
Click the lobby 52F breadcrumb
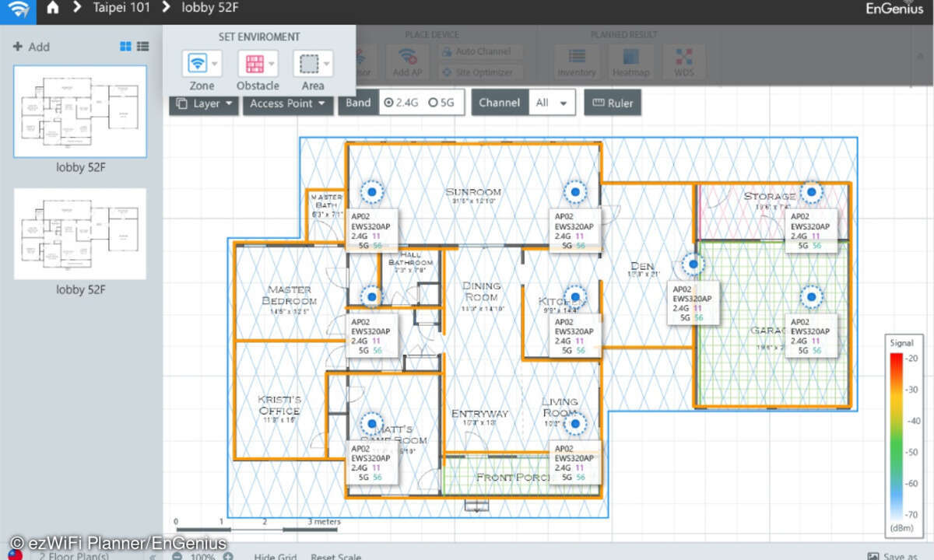209,9
